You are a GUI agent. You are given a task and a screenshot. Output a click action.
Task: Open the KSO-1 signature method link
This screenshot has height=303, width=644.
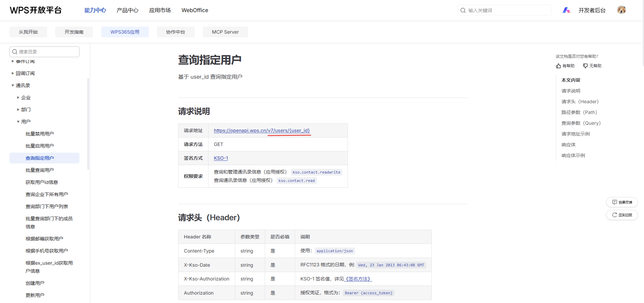pyautogui.click(x=221, y=158)
